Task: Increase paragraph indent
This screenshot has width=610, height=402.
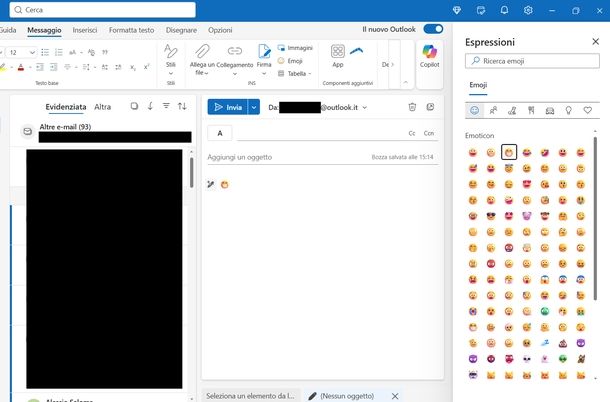Action: coord(54,67)
